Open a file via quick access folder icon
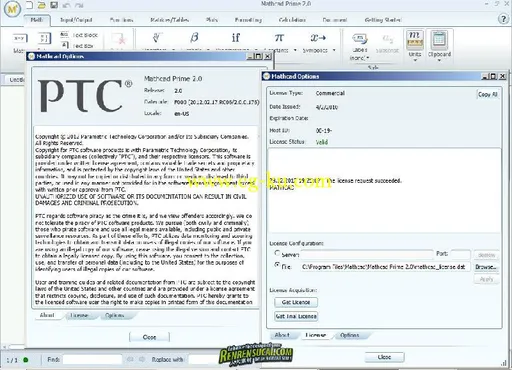This screenshot has height=370, width=512. click(x=41, y=5)
